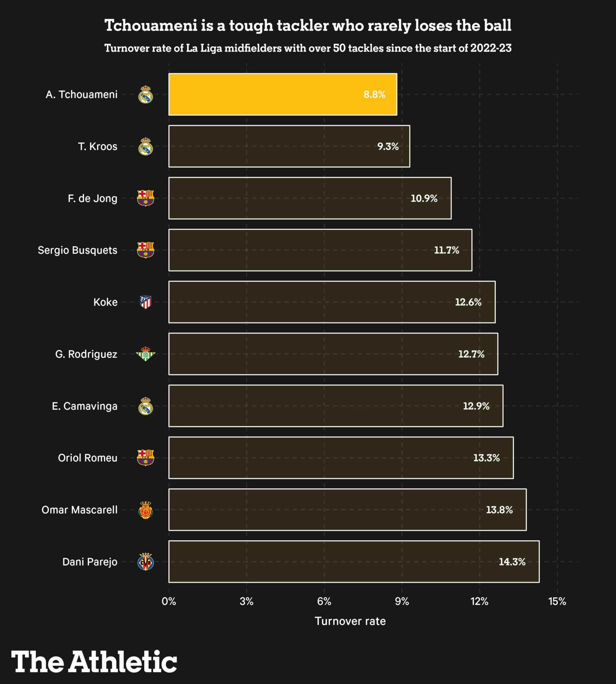The height and width of the screenshot is (684, 616).
Task: Click the Real Madrid crest beside E. Camavinga
Action: coord(145,406)
